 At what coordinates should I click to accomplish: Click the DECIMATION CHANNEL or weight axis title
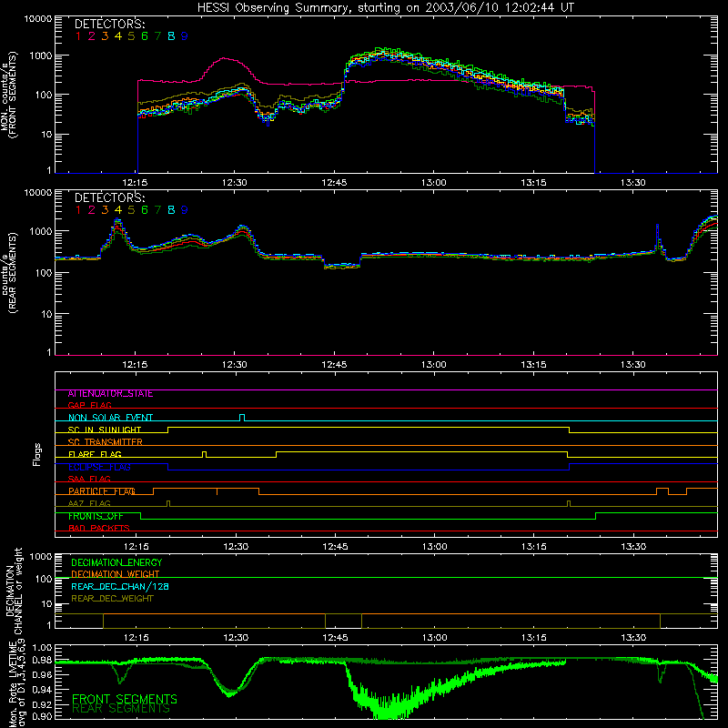(x=14, y=591)
